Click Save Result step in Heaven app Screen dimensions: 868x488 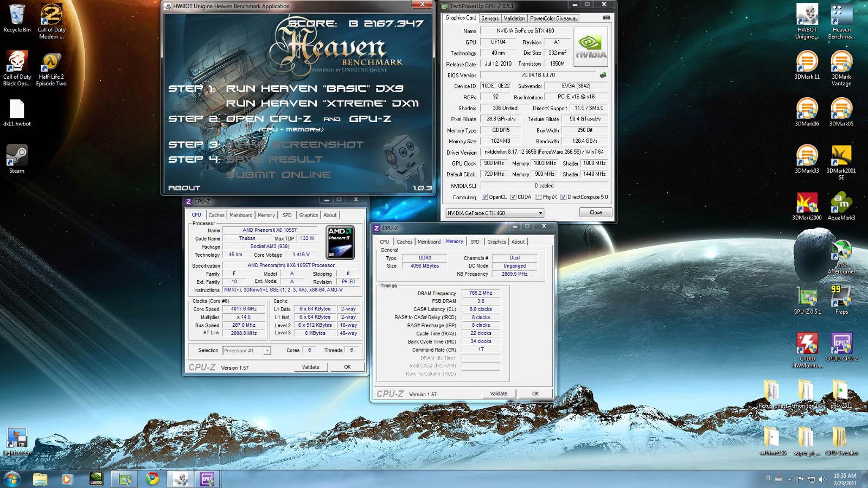(x=274, y=160)
